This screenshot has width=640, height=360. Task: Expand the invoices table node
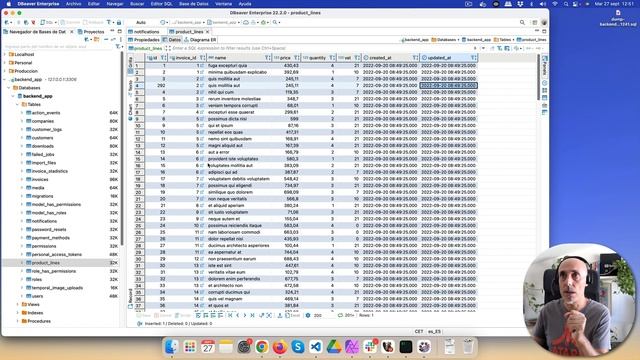point(22,180)
